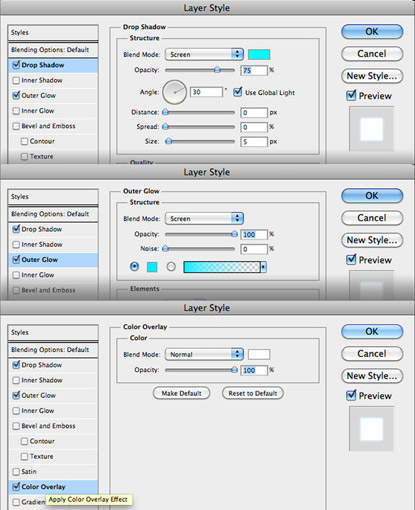
Task: Open Outer Glow Blend Mode Screen dropdown
Action: [204, 219]
